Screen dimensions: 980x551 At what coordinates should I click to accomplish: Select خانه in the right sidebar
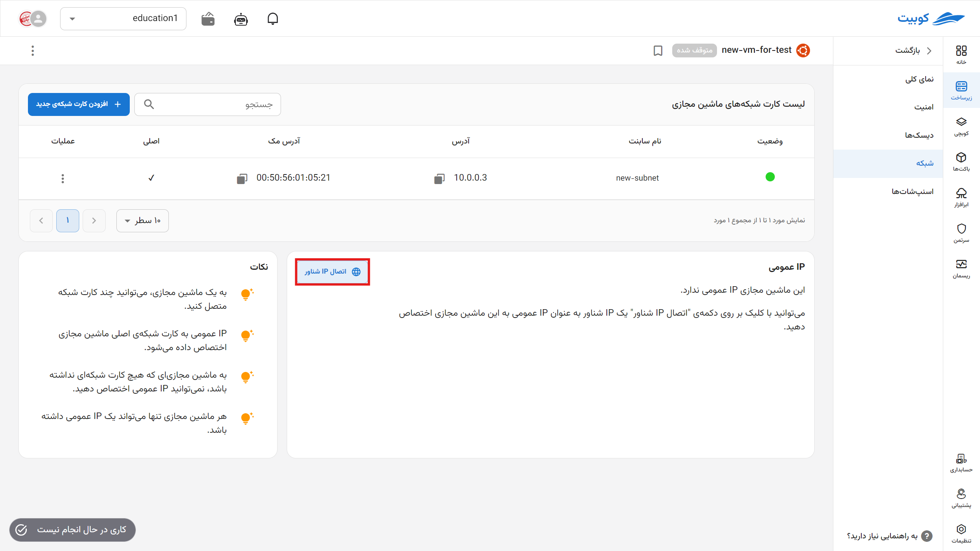[x=962, y=53]
